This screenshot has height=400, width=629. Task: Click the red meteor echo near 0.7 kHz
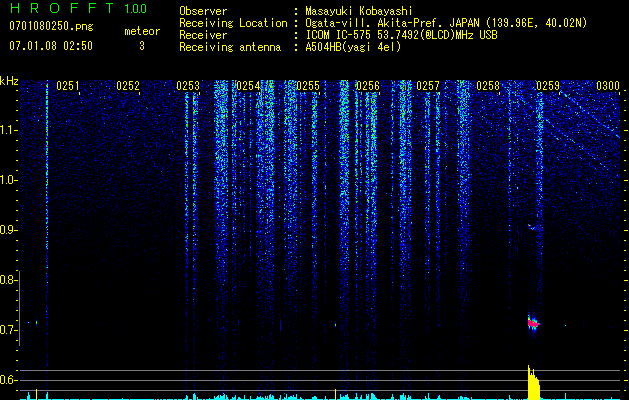point(533,323)
